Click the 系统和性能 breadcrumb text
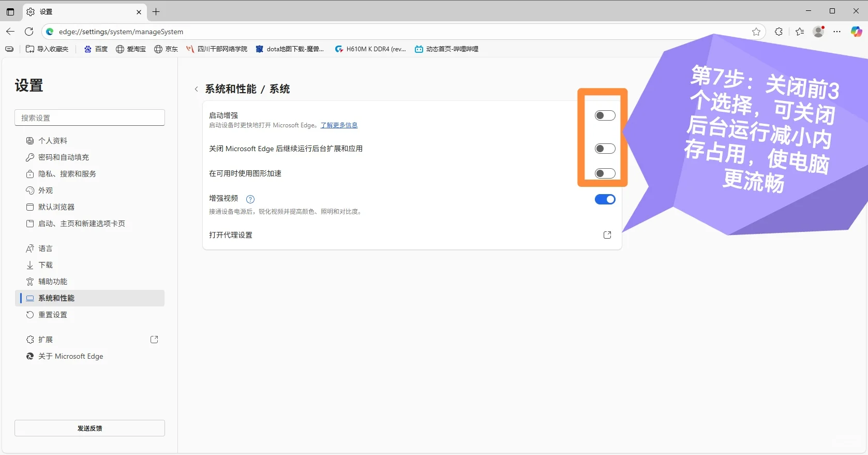This screenshot has height=455, width=868. click(x=231, y=89)
